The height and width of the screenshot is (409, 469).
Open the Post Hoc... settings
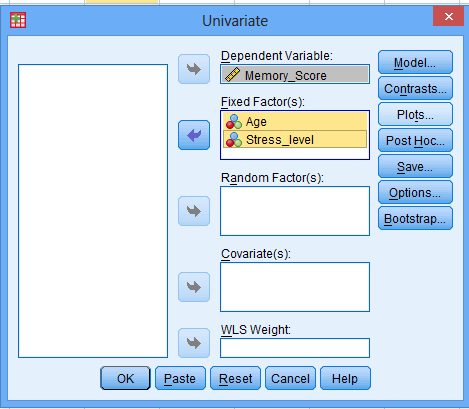(415, 140)
